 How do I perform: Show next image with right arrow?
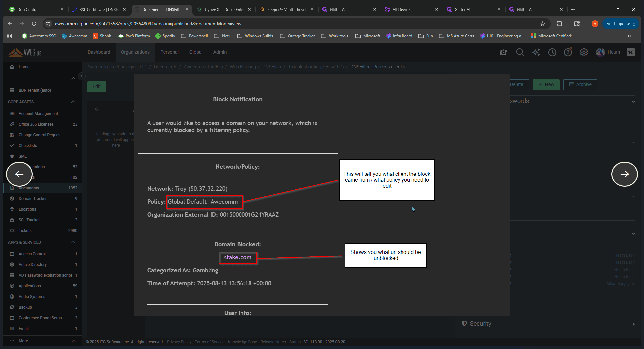pyautogui.click(x=624, y=174)
